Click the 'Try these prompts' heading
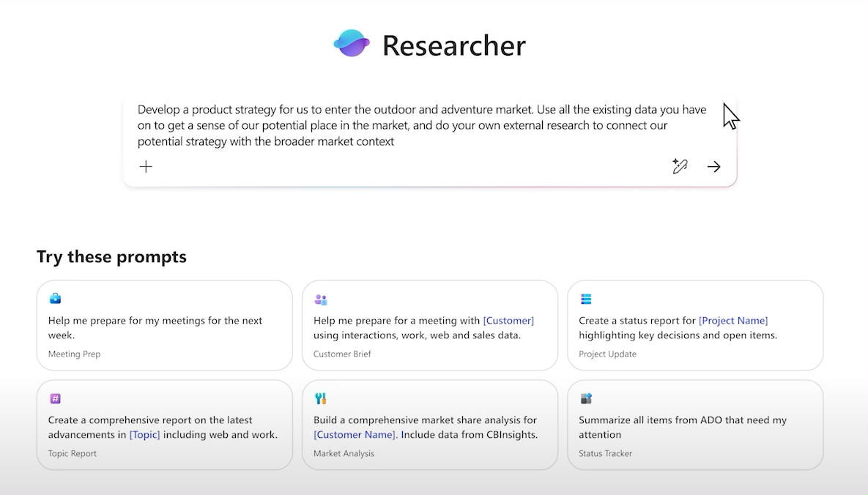868x495 pixels. point(112,257)
